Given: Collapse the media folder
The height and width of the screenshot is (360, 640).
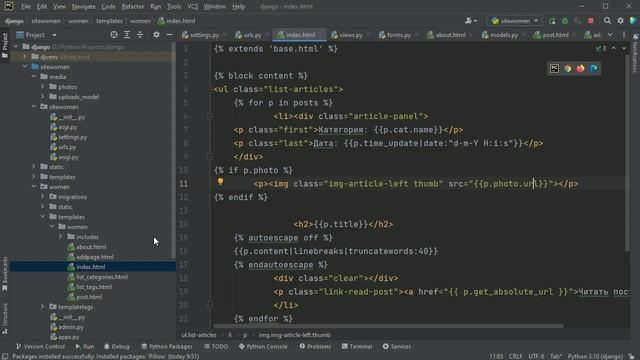Looking at the screenshot, I should click(x=34, y=77).
